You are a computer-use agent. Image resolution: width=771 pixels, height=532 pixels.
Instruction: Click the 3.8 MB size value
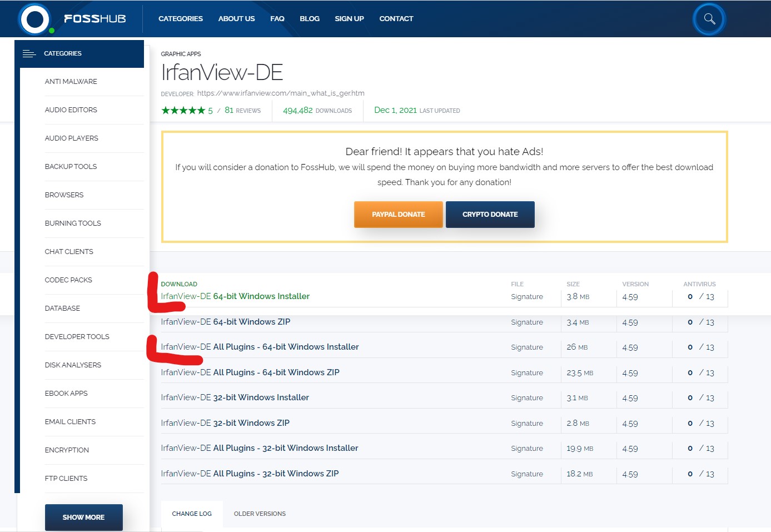pos(578,297)
